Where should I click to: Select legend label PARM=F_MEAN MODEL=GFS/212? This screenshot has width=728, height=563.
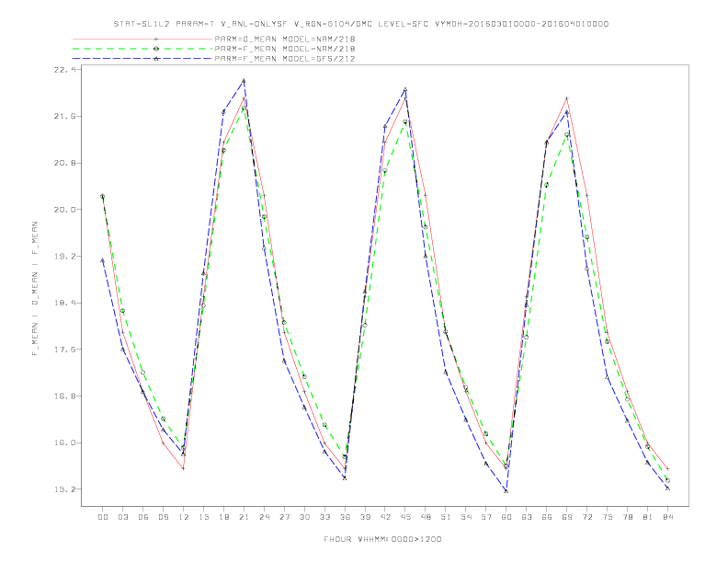(285, 59)
